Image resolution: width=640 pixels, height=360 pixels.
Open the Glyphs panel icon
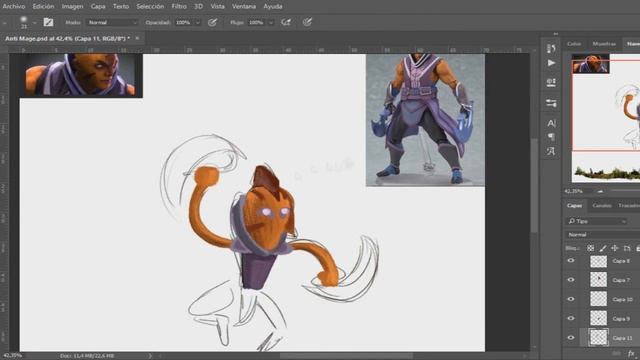point(551,151)
